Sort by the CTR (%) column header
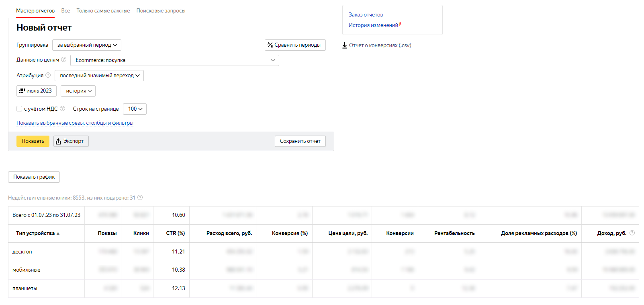Screen dimensions: 644x305 (x=176, y=233)
